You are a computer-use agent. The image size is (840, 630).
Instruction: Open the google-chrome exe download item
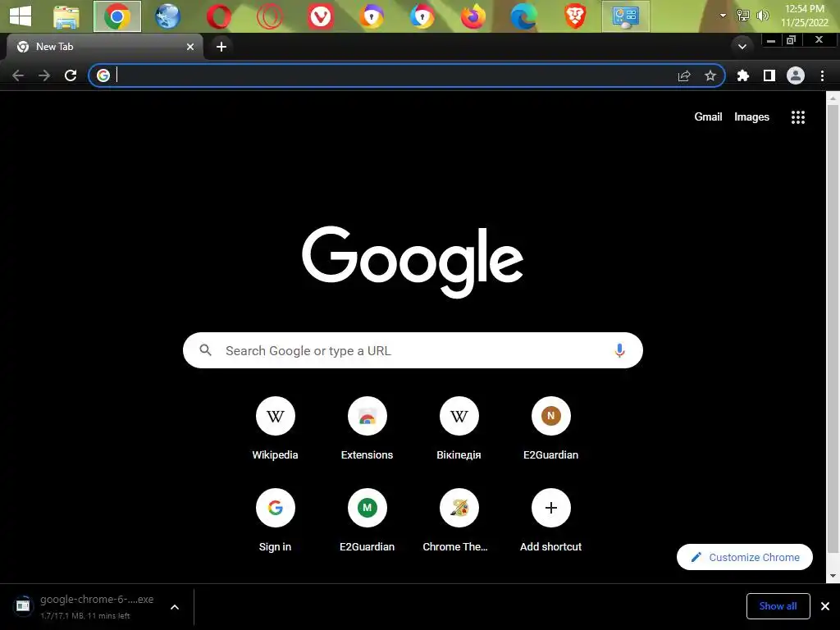click(x=85, y=606)
